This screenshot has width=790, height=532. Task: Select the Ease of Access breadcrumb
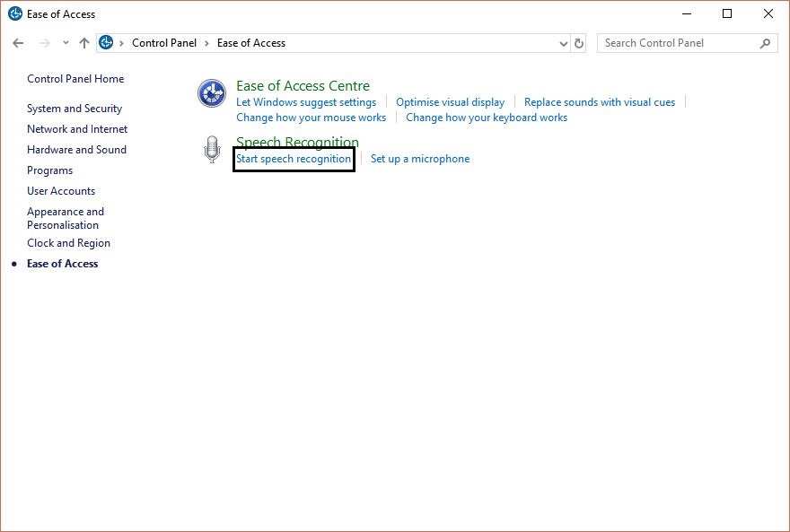tap(250, 43)
